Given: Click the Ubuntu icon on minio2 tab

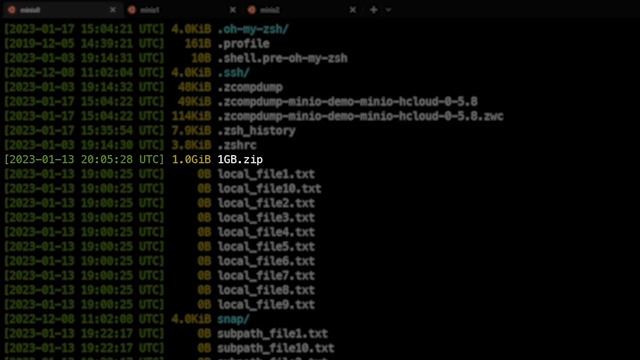Looking at the screenshot, I should pyautogui.click(x=252, y=10).
